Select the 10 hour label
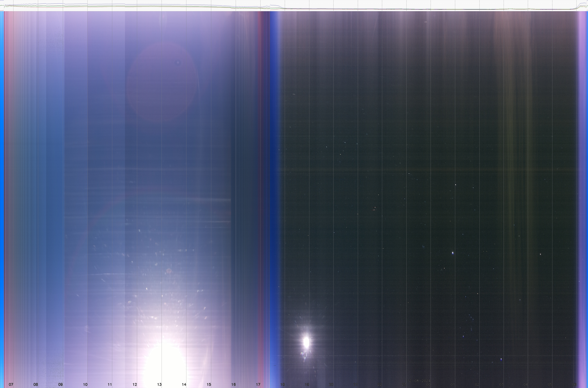This screenshot has height=388, width=588. [85, 385]
